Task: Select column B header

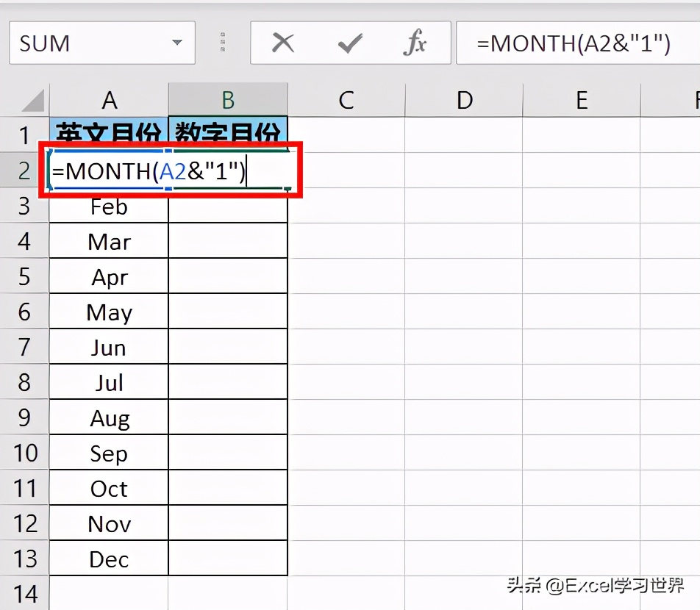Action: [x=228, y=100]
